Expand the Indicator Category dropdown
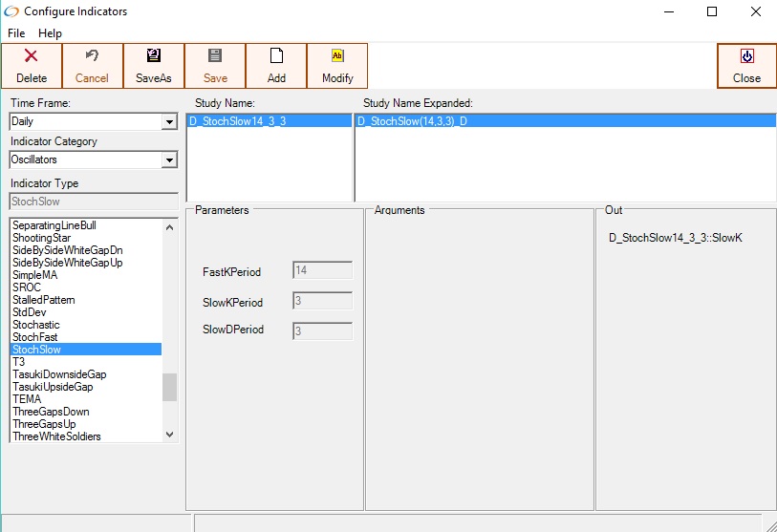777x532 pixels. (169, 160)
